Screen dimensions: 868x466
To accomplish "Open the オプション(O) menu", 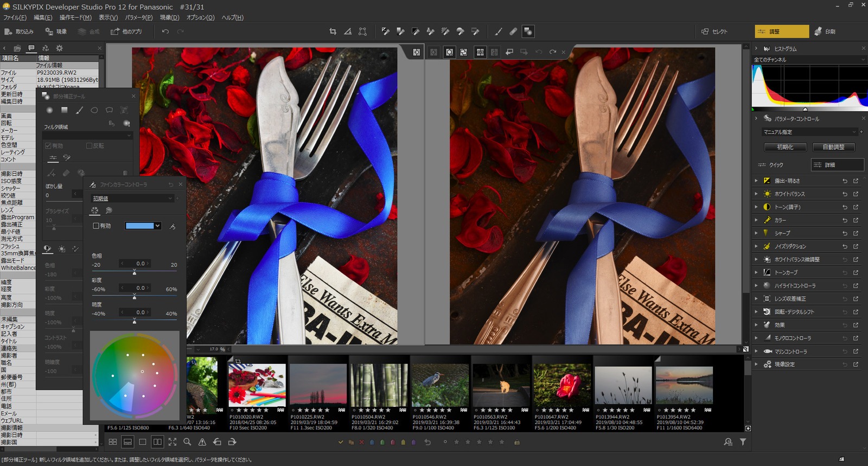I will point(200,17).
